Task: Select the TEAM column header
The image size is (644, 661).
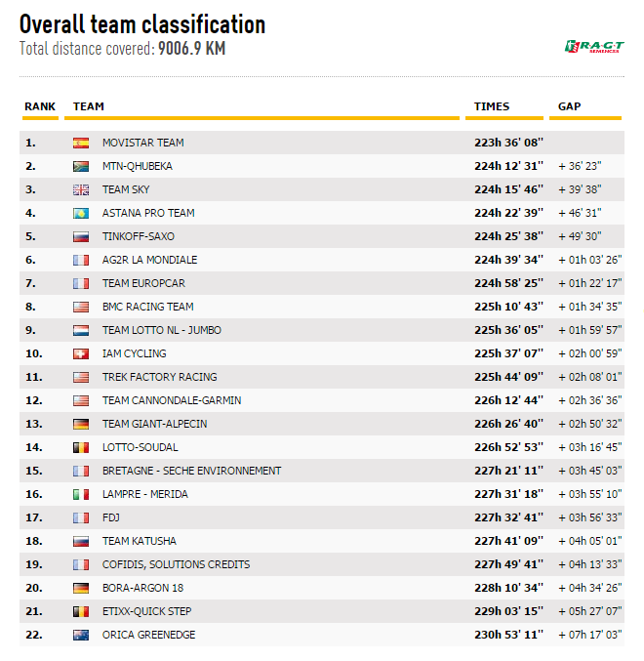Action: 89,106
